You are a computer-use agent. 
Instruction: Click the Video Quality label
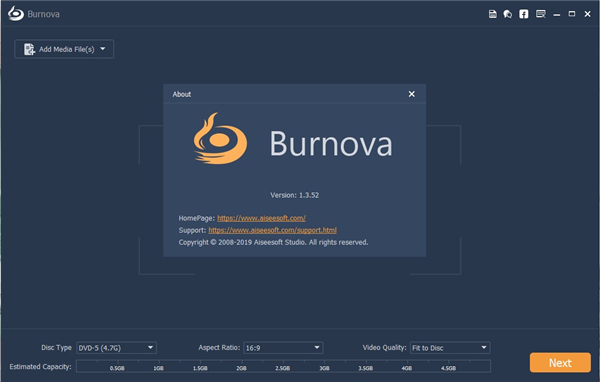(384, 348)
